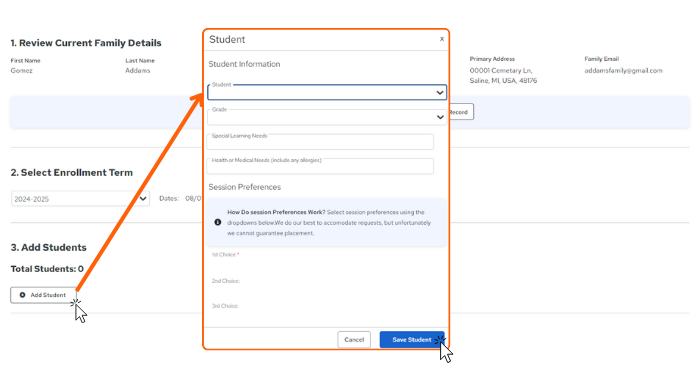The width and height of the screenshot is (700, 380).
Task: Click Save Student button
Action: [x=412, y=340]
